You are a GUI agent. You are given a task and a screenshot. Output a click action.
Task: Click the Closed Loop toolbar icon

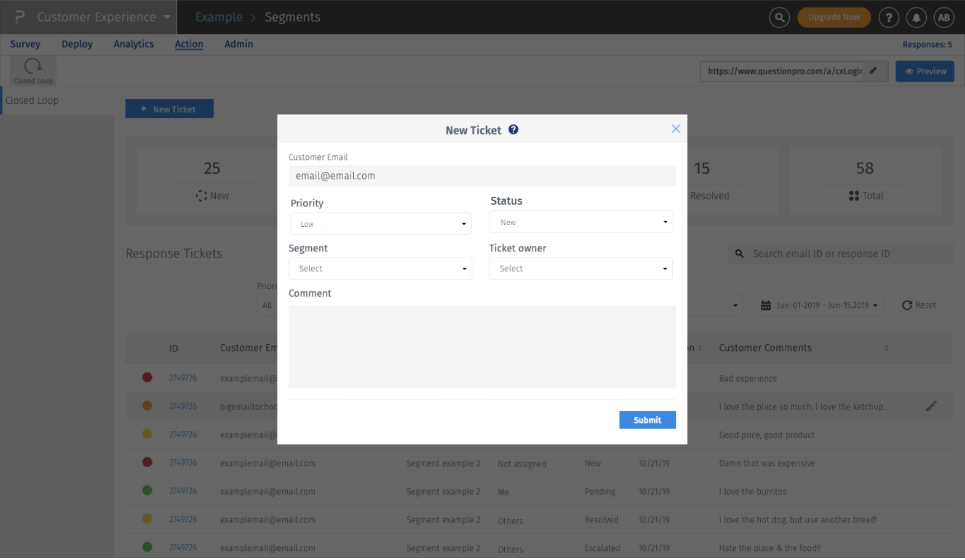click(x=33, y=71)
